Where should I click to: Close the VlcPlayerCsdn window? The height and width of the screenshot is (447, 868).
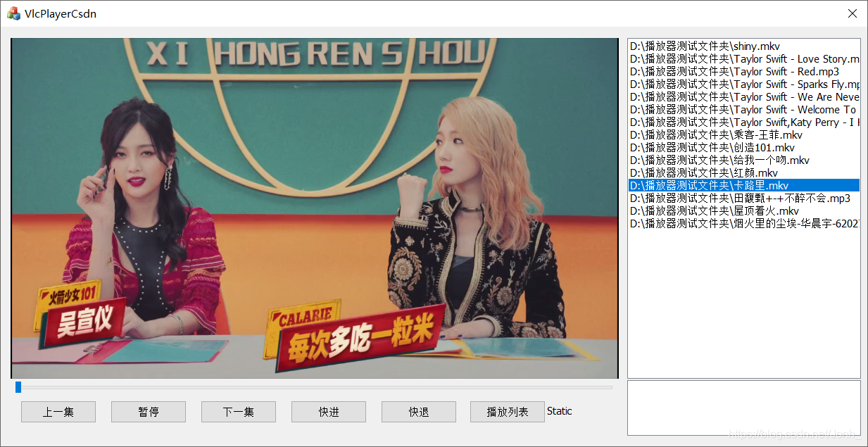853,13
